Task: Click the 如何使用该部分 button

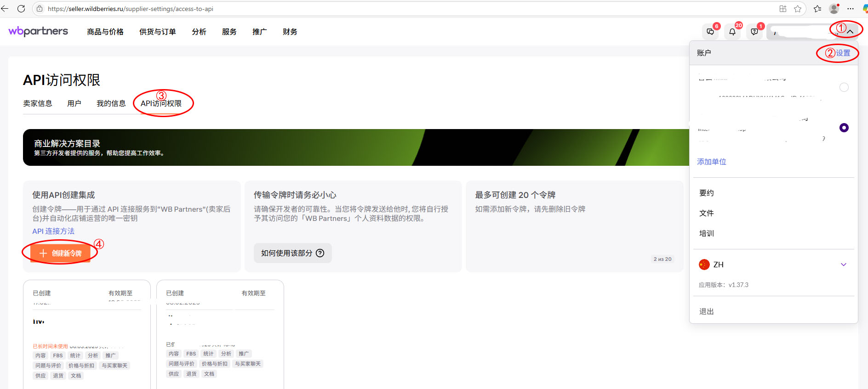Action: point(293,253)
